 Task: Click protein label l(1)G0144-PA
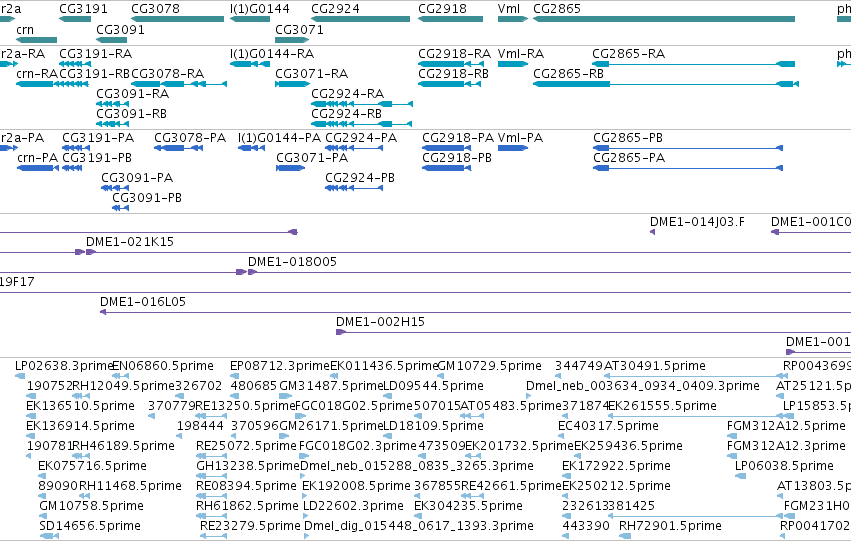280,138
